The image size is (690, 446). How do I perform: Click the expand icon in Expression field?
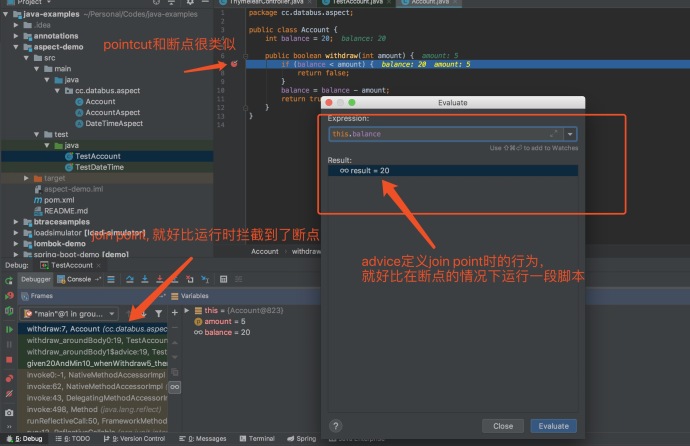[554, 134]
